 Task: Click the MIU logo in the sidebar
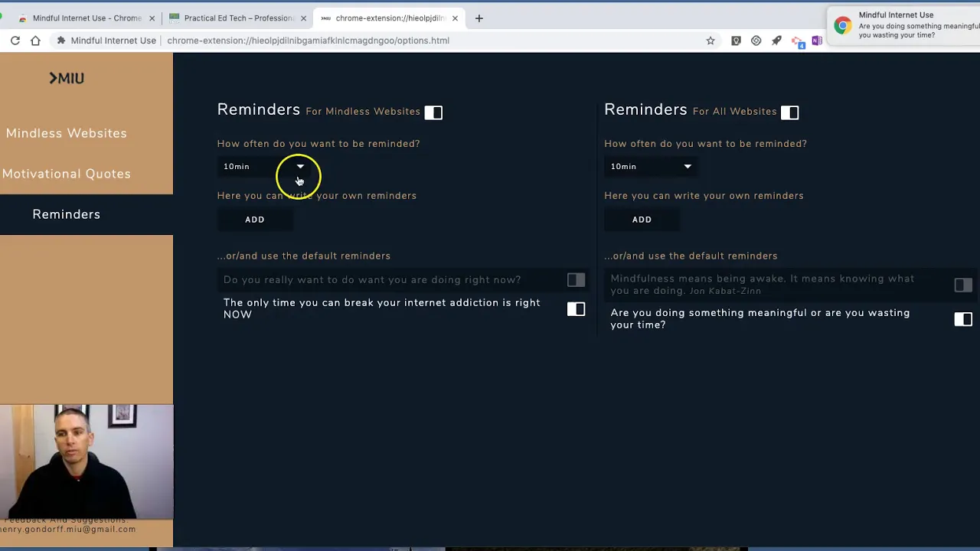pyautogui.click(x=67, y=78)
